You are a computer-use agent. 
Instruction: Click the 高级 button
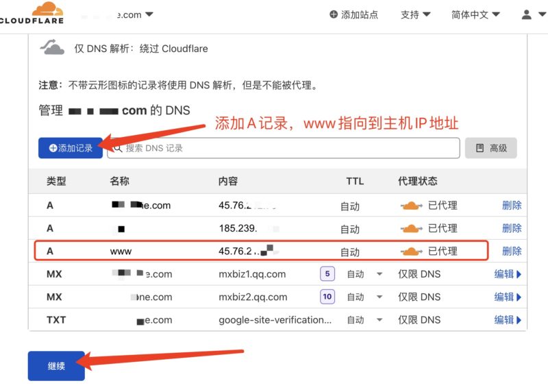[x=490, y=148]
